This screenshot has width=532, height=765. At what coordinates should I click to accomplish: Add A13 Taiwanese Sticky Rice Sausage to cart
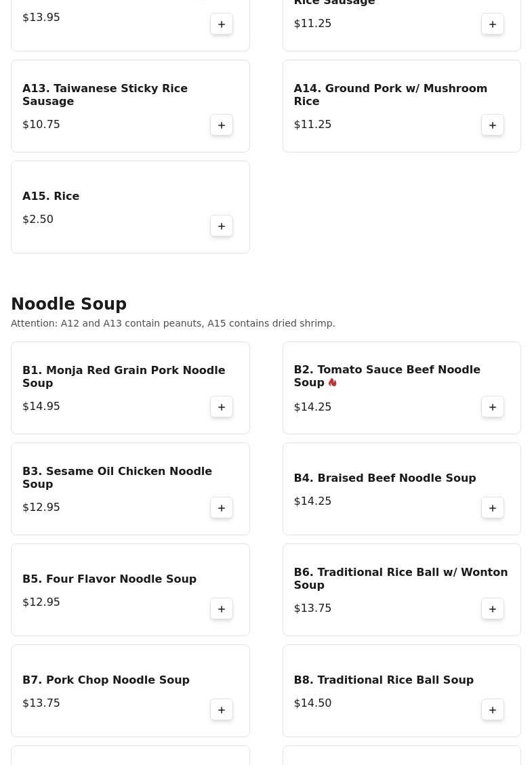222,125
